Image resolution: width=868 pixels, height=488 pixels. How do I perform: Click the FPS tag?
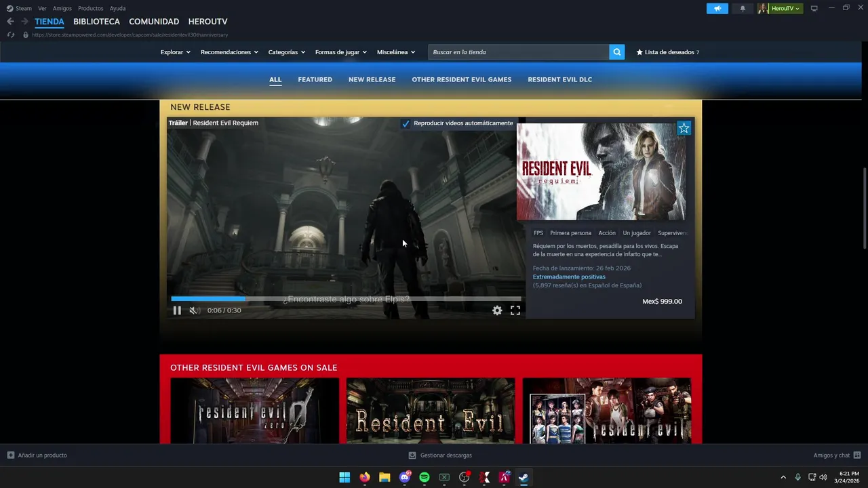[538, 233]
